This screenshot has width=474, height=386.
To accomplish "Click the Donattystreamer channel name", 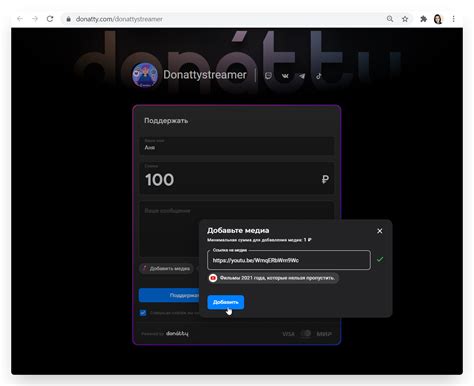I will [x=205, y=75].
